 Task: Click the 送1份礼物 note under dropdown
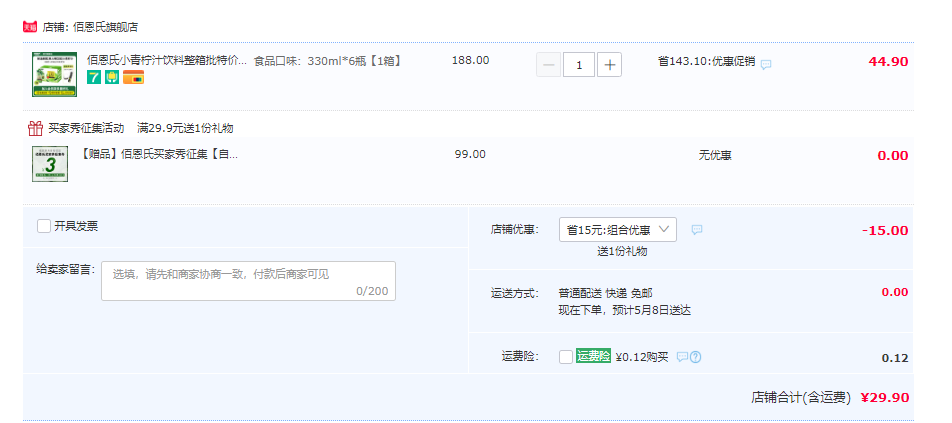tap(622, 251)
